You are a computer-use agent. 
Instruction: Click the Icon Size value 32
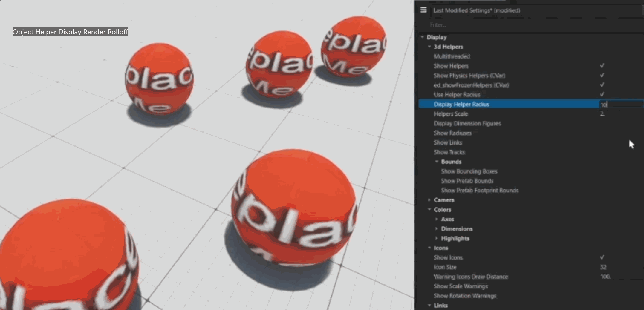pos(603,267)
